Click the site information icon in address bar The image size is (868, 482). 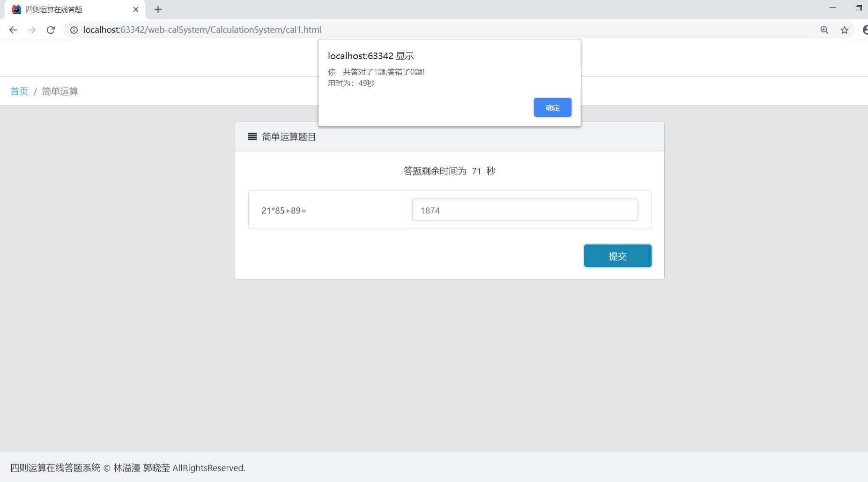tap(74, 30)
